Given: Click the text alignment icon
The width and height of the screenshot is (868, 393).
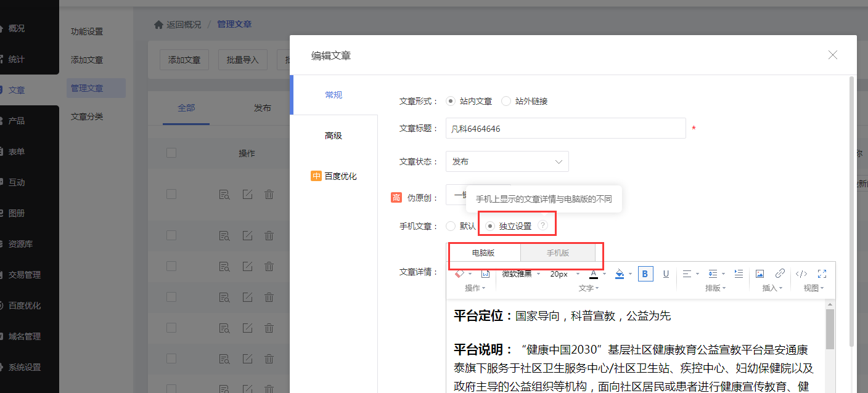Looking at the screenshot, I should (x=687, y=273).
